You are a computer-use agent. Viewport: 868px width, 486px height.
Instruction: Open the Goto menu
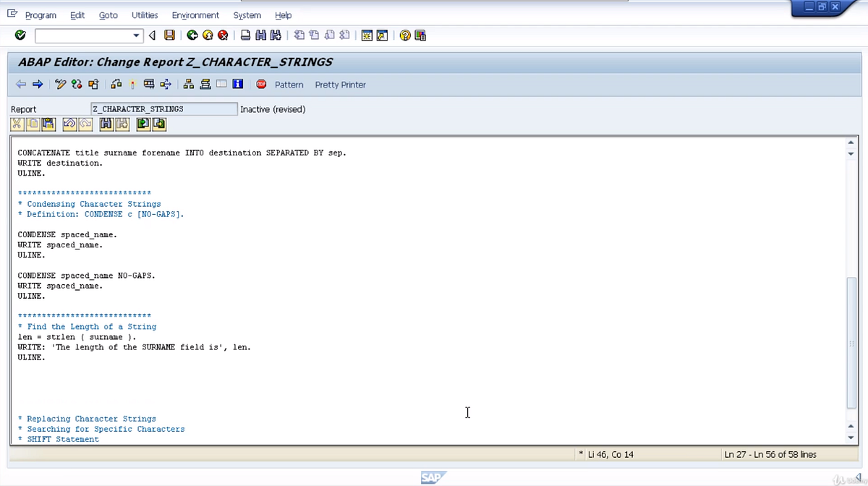click(x=108, y=15)
